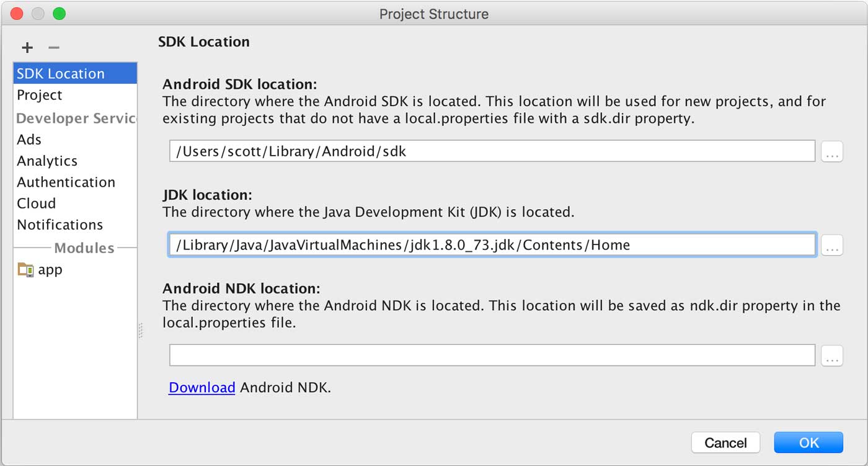Add a new module with the plus icon
The width and height of the screenshot is (868, 466).
27,47
